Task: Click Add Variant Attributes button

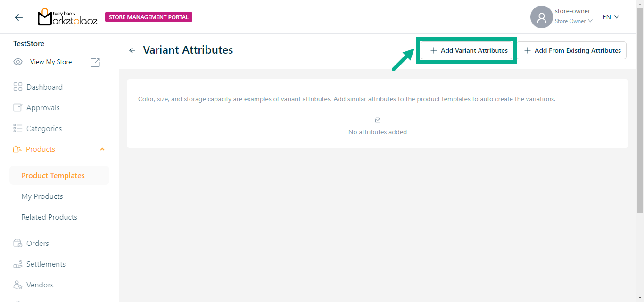Action: 469,50
